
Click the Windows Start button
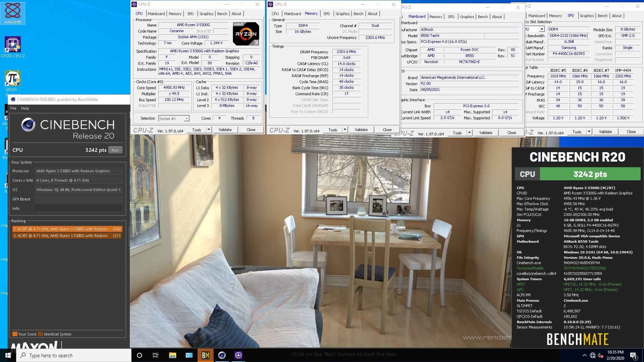click(x=8, y=355)
